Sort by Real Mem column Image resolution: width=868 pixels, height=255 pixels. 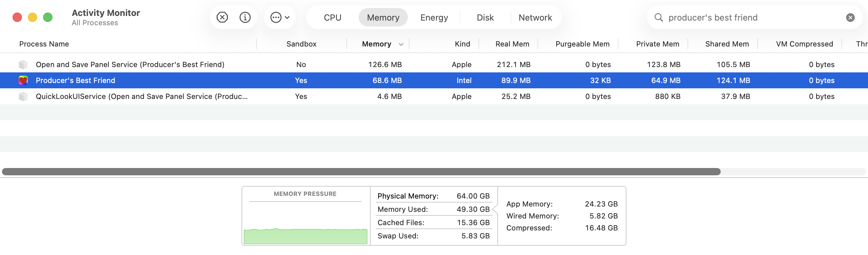[x=512, y=44]
